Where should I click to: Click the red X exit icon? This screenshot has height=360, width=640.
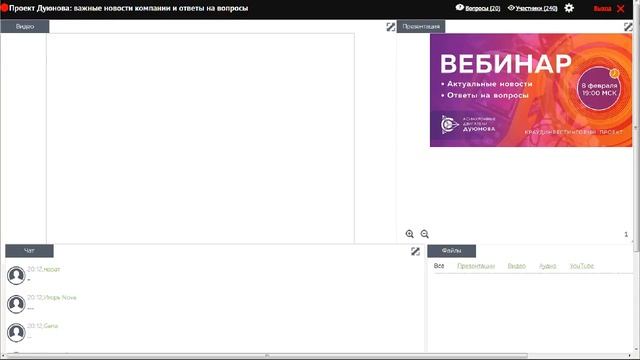(620, 8)
